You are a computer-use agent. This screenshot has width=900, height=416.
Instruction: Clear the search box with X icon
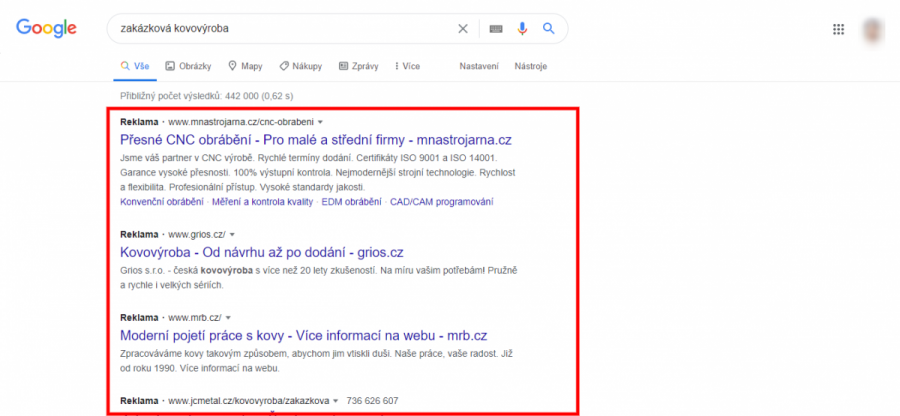click(463, 29)
